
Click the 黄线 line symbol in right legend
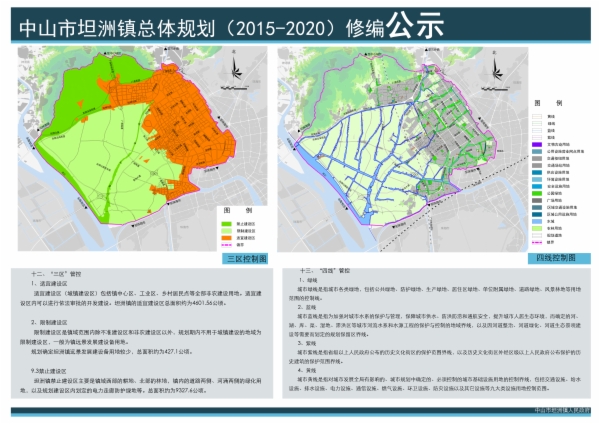(x=537, y=116)
